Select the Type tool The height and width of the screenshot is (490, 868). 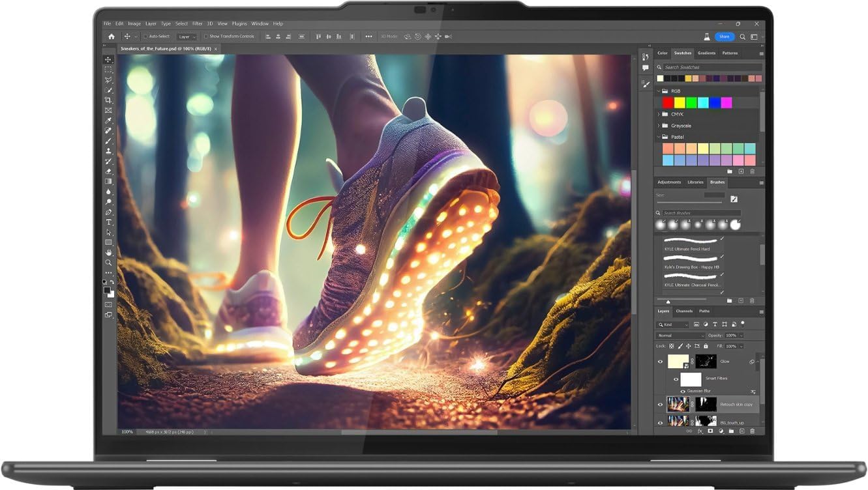[108, 221]
